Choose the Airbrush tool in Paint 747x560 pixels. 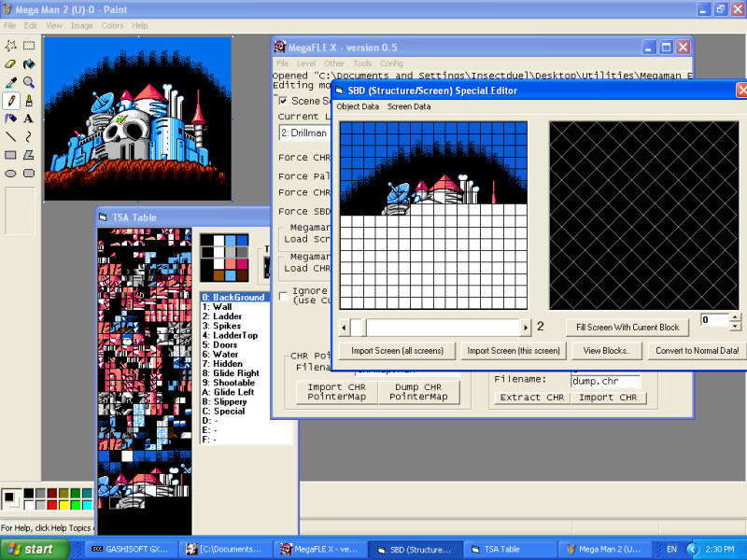(x=10, y=119)
